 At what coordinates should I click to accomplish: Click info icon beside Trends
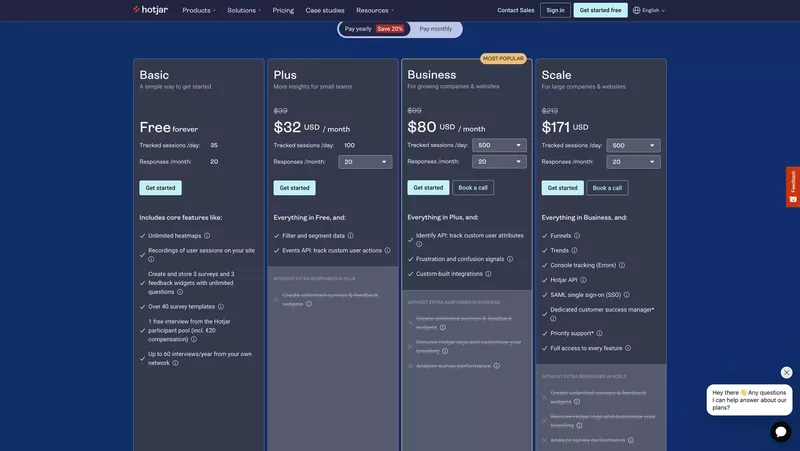(x=575, y=251)
